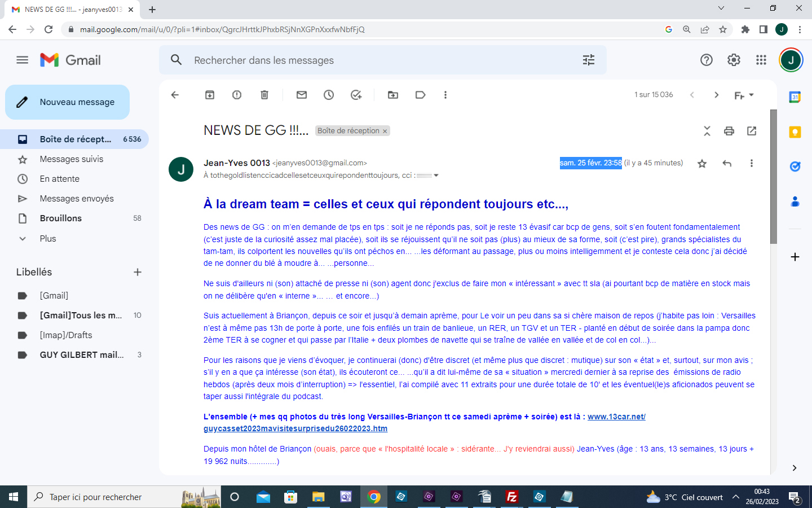Collapse all messages icon
The image size is (812, 508).
pyautogui.click(x=707, y=131)
